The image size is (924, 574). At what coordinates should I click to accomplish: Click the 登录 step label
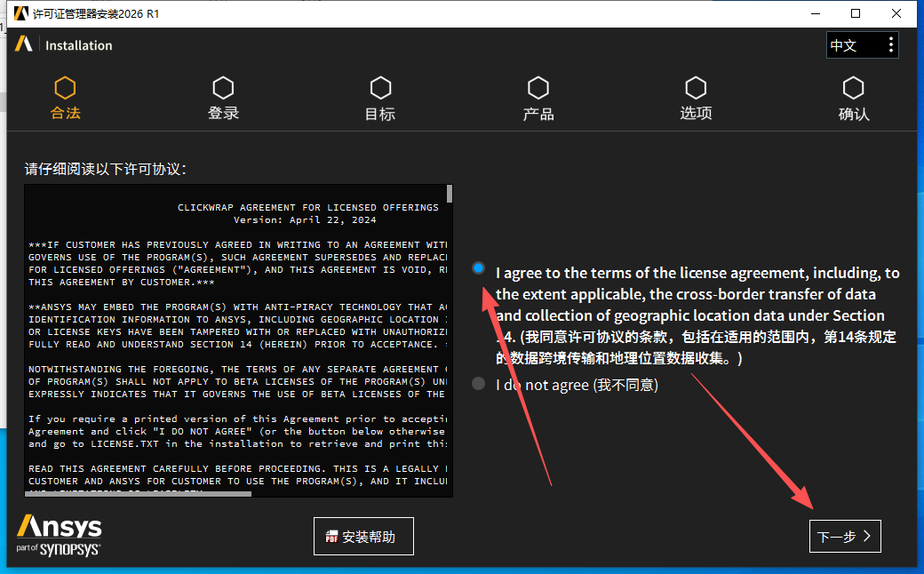tap(223, 114)
